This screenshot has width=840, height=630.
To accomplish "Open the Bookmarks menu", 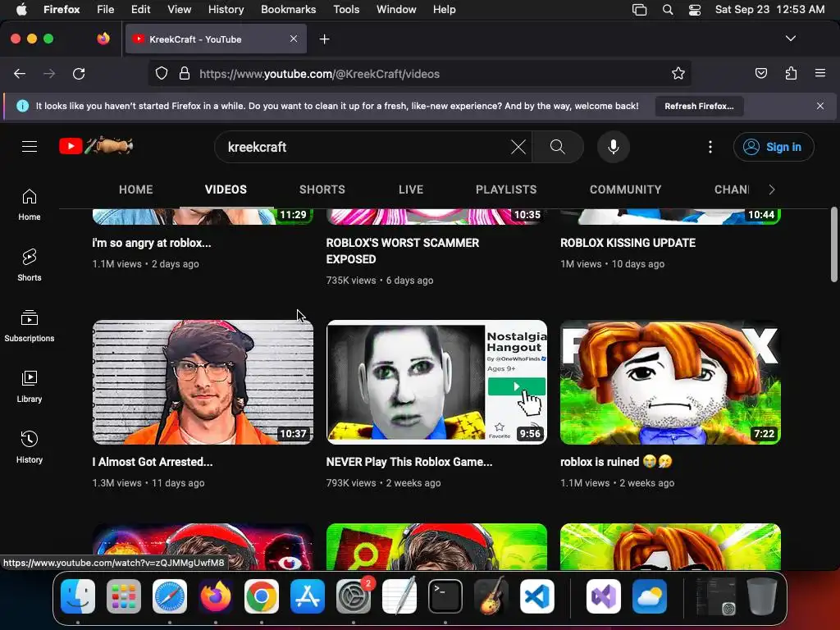I will [x=288, y=10].
